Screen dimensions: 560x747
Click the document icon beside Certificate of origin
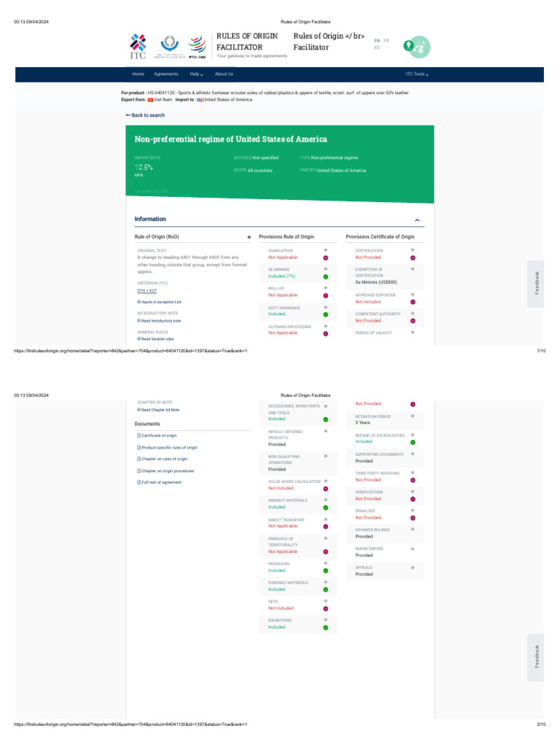pyautogui.click(x=139, y=436)
